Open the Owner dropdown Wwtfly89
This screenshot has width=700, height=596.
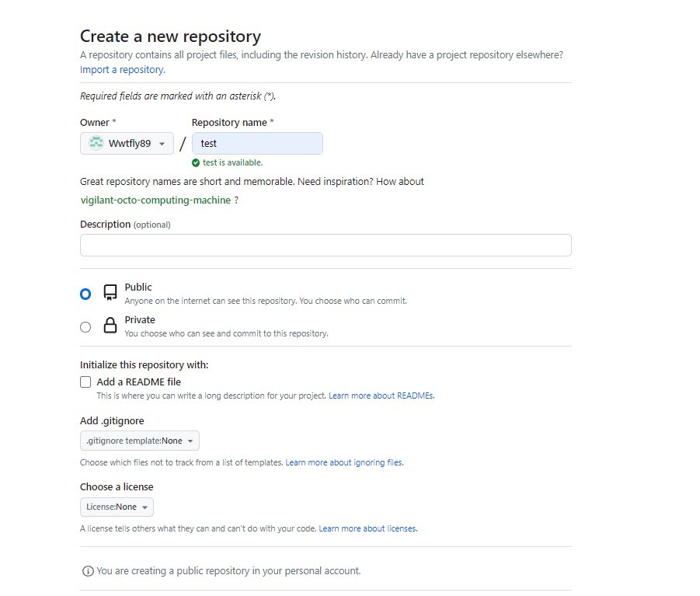tap(127, 143)
